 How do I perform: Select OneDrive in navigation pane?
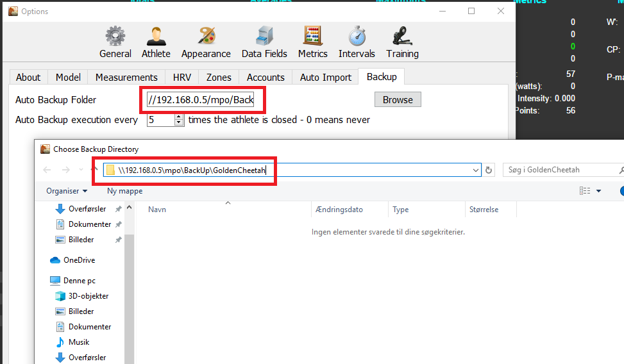[79, 260]
